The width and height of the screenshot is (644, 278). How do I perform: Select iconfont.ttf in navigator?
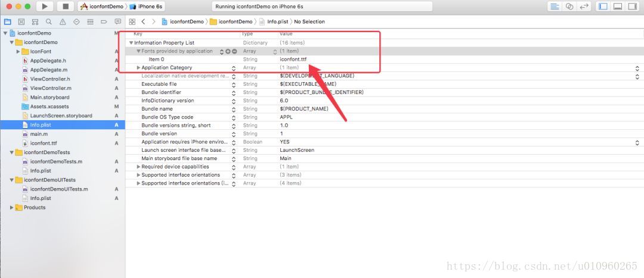click(43, 143)
